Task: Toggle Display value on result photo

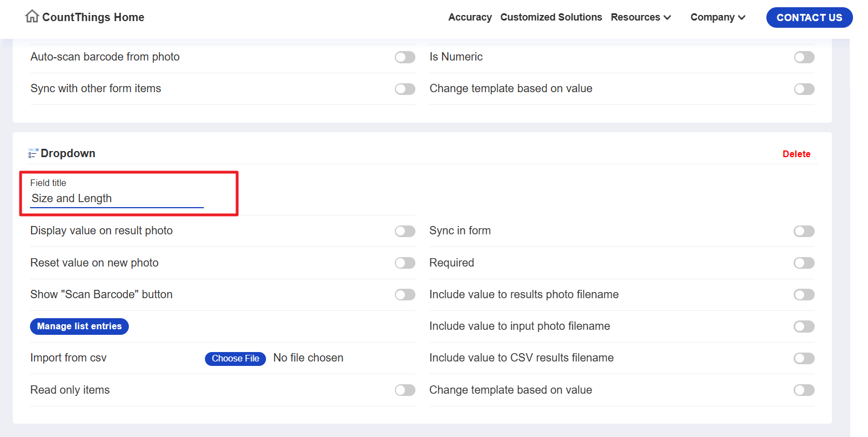Action: coord(405,232)
